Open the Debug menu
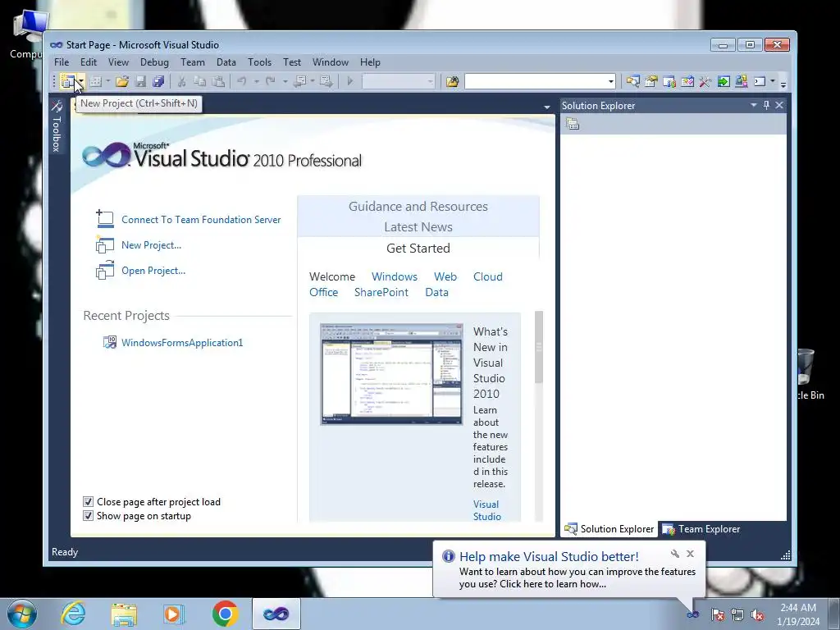This screenshot has width=840, height=630. 154,62
